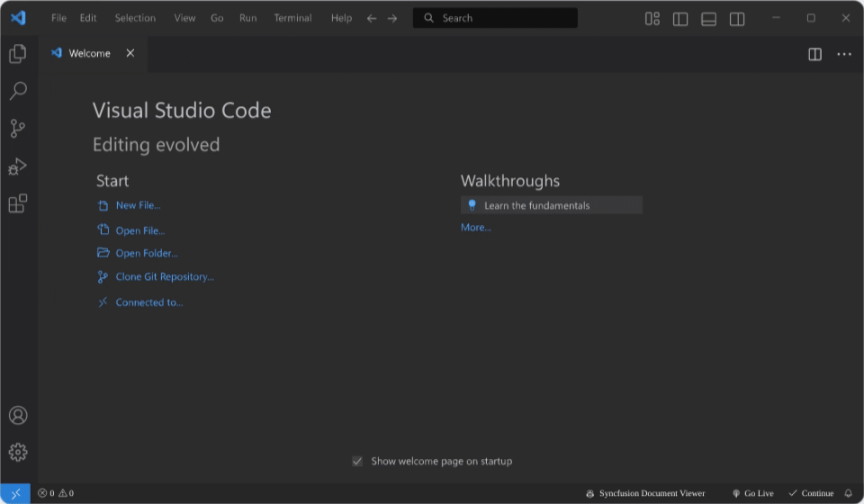Image resolution: width=864 pixels, height=504 pixels.
Task: Click More... under Walkthroughs
Action: pyautogui.click(x=475, y=228)
